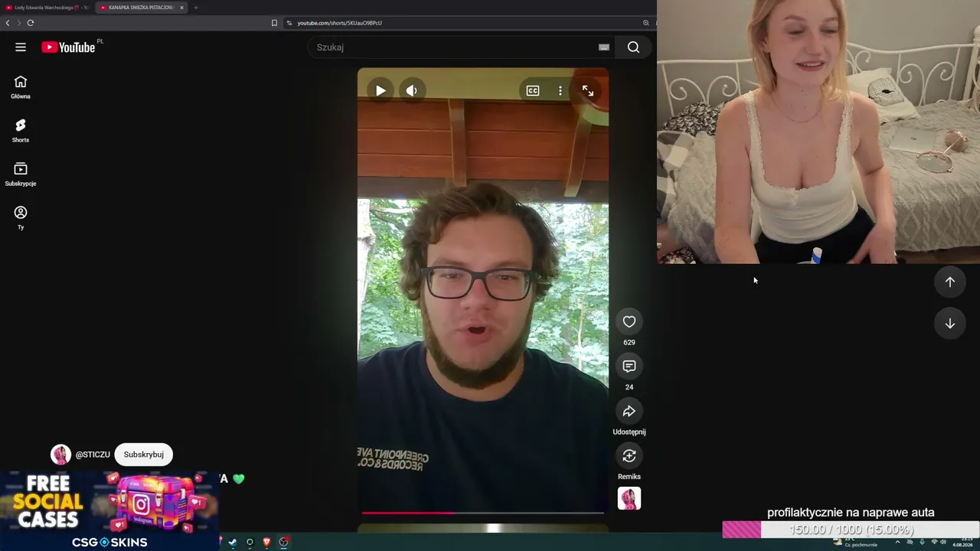Viewport: 980px width, 551px height.
Task: Play the paused Short
Action: [x=381, y=90]
